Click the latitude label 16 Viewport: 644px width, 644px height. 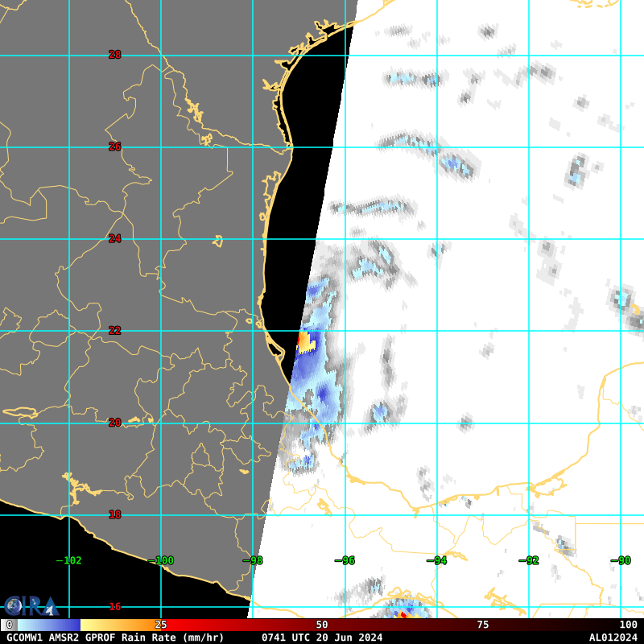tap(115, 607)
